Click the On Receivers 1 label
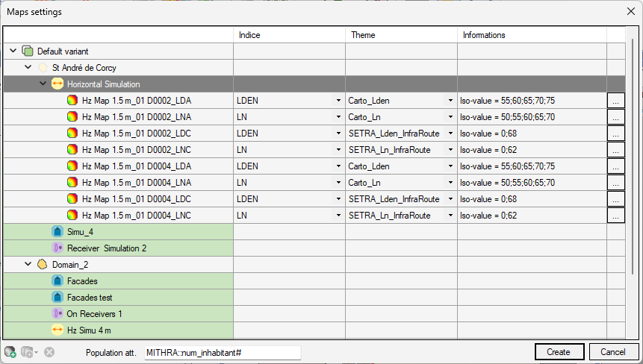 coord(94,313)
